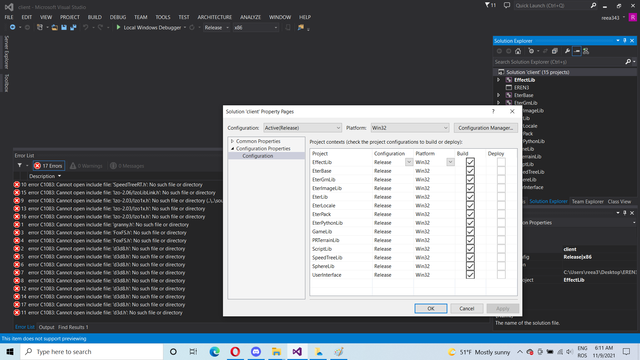640x360 pixels.
Task: Switch to the Output tab
Action: (x=46, y=327)
